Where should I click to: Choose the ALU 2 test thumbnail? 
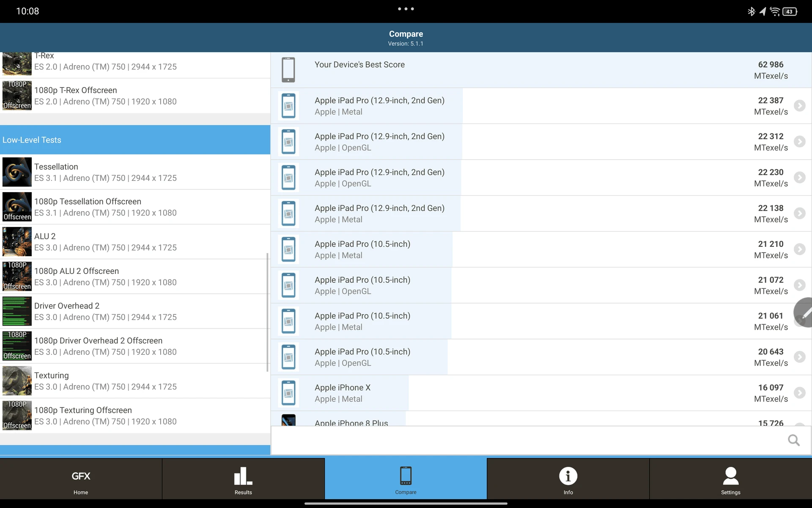point(17,241)
